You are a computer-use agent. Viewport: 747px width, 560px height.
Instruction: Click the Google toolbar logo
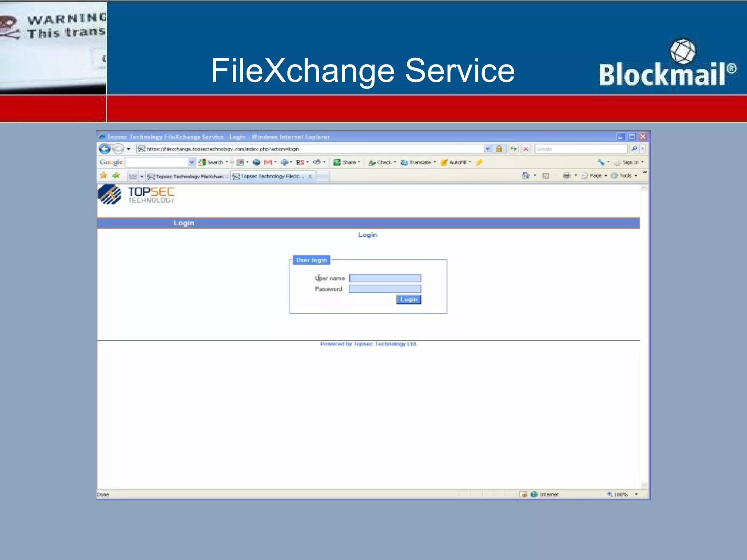click(x=111, y=162)
